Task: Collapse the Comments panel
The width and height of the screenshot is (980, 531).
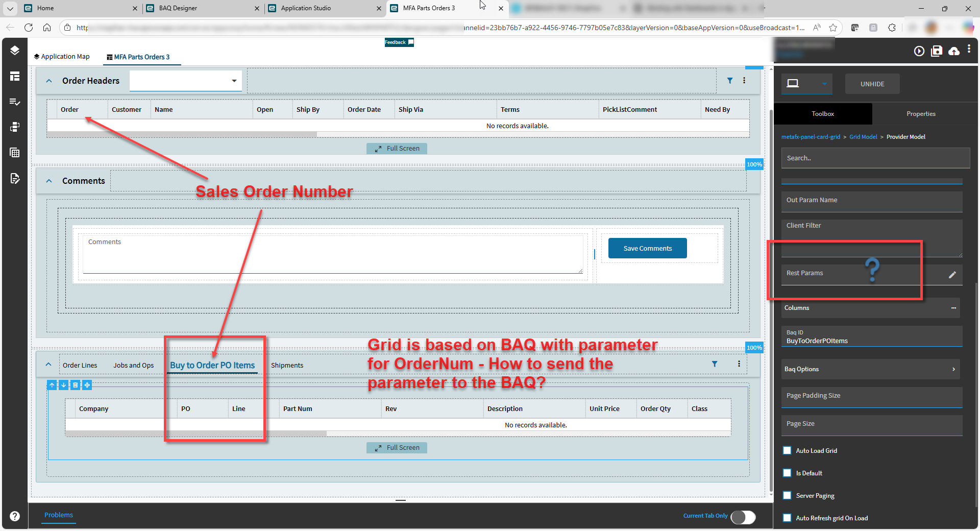Action: 49,181
